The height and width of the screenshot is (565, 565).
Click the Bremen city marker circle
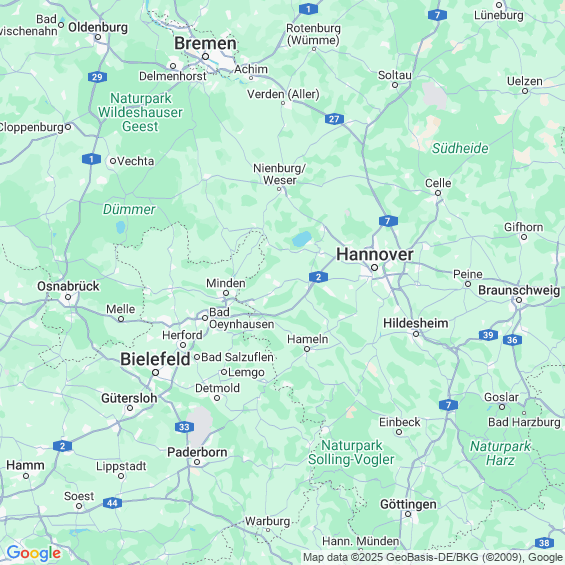coord(205,57)
